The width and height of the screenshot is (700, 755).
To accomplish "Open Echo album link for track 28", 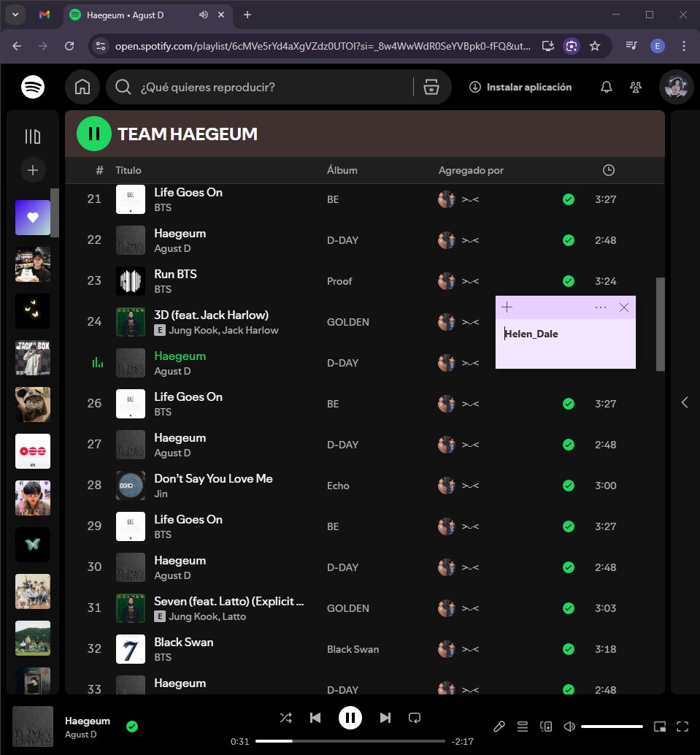I will (x=338, y=486).
